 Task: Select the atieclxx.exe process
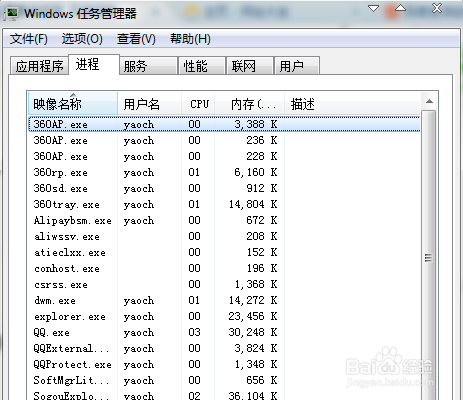[x=224, y=252]
